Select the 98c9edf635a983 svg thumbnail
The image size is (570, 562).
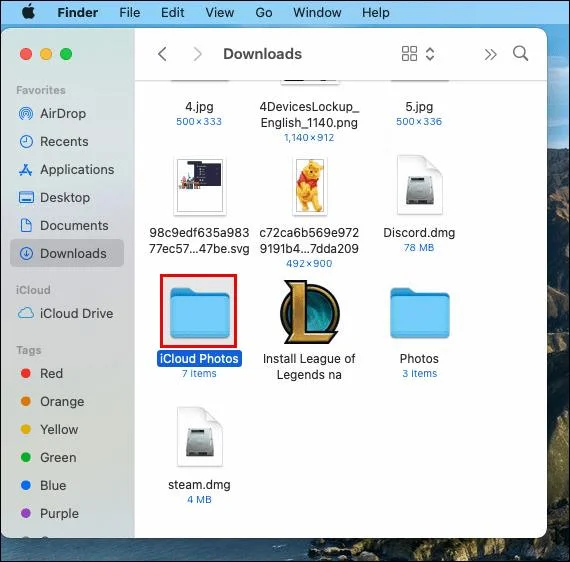pyautogui.click(x=200, y=186)
